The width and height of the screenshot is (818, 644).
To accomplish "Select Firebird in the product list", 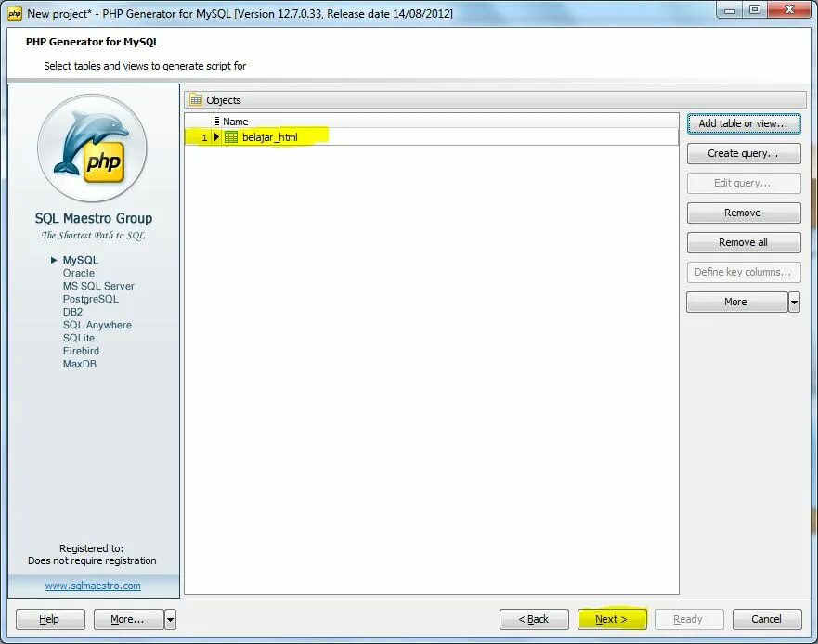I will click(81, 352).
